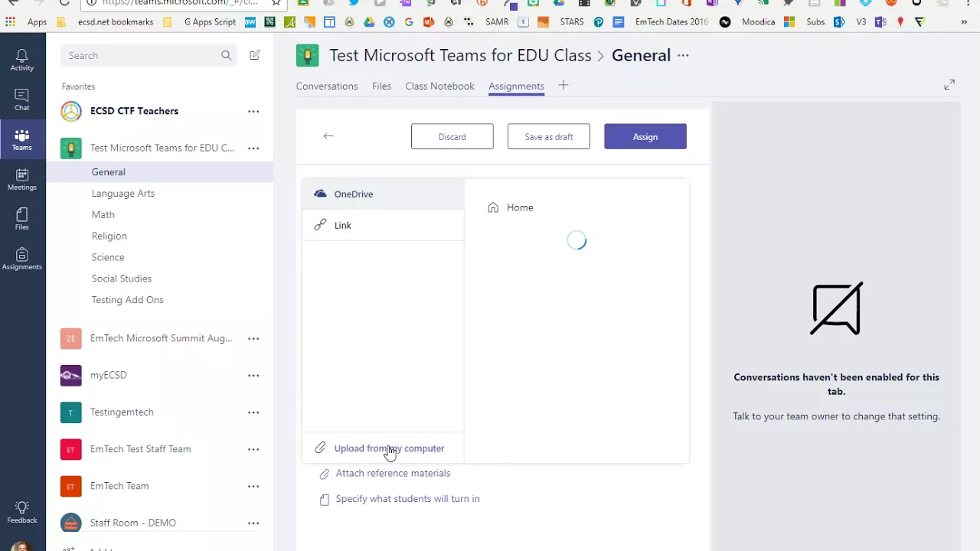Image resolution: width=980 pixels, height=551 pixels.
Task: Reload the page in browser
Action: [x=64, y=2]
